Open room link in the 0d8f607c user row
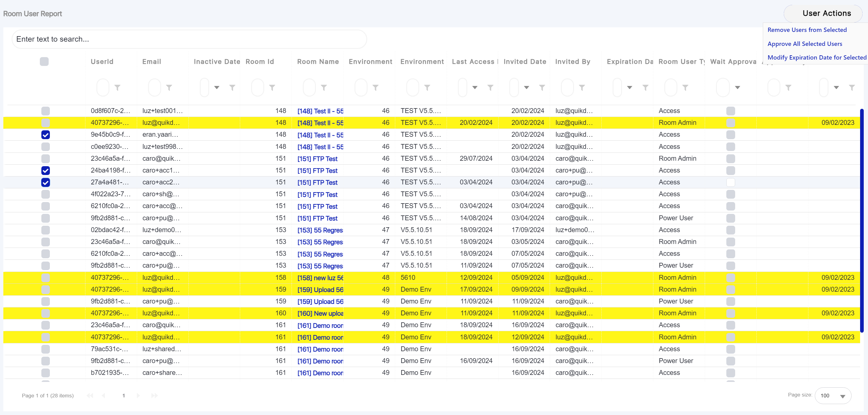The image size is (868, 415). tap(320, 111)
